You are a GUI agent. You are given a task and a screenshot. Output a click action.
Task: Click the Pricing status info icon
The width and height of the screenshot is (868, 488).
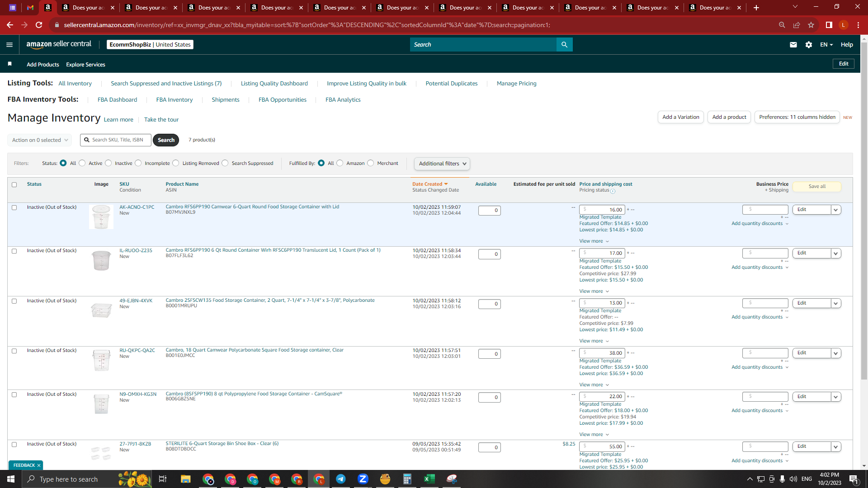[613, 191]
